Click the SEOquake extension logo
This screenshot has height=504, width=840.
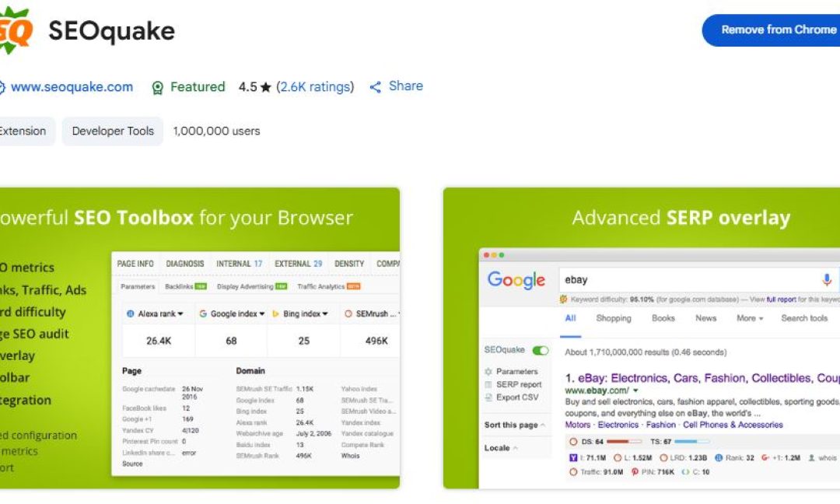(15, 31)
